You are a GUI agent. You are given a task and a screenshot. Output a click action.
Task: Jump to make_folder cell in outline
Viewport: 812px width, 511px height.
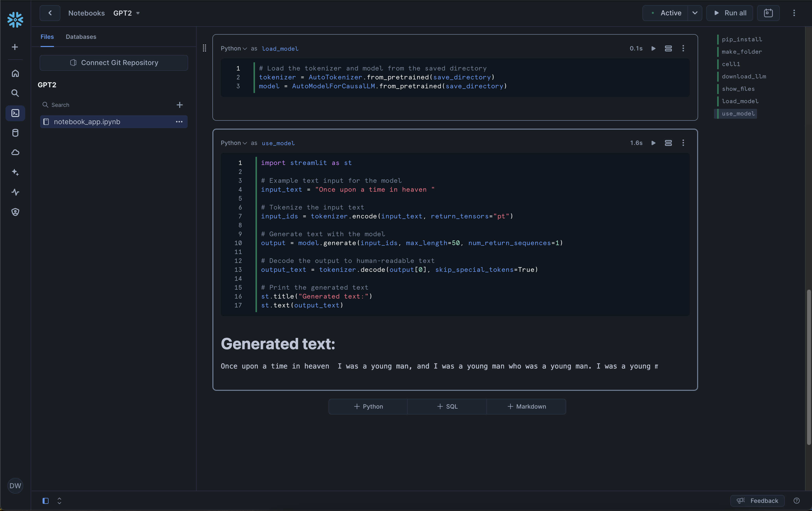click(741, 51)
